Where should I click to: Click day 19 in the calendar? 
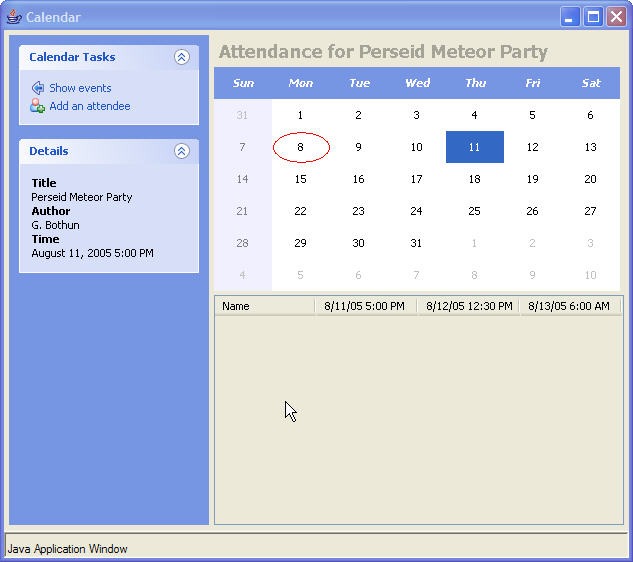532,179
